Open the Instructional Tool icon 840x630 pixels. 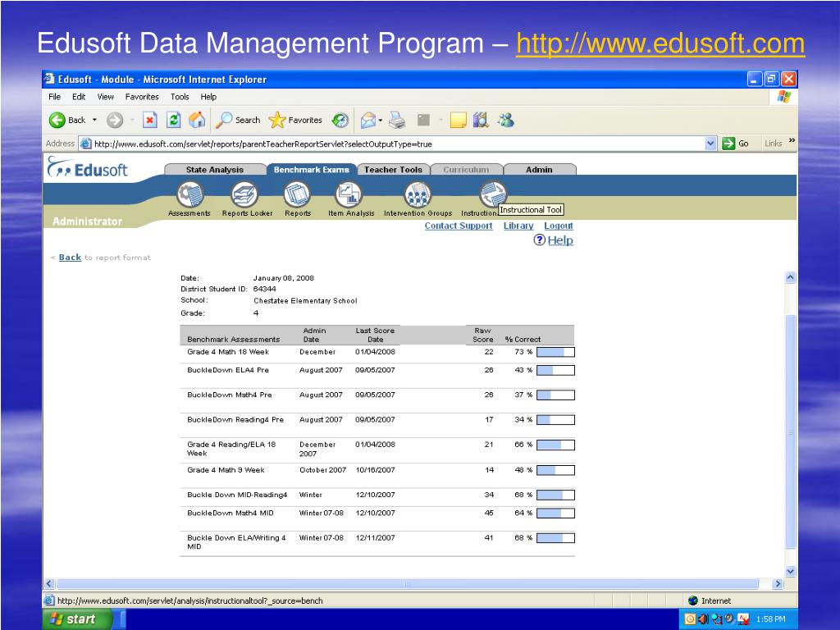pos(493,193)
